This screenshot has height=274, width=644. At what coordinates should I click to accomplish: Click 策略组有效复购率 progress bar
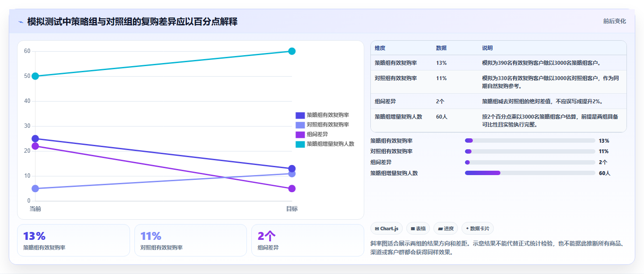click(x=530, y=141)
